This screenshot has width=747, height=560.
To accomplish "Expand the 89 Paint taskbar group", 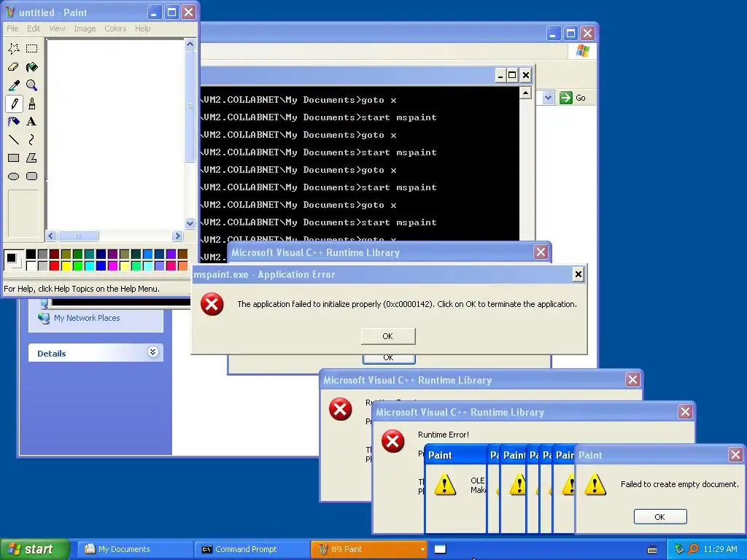I will (368, 549).
